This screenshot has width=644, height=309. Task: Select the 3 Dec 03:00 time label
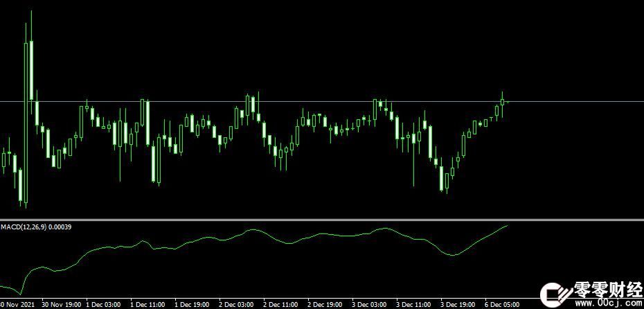click(370, 304)
